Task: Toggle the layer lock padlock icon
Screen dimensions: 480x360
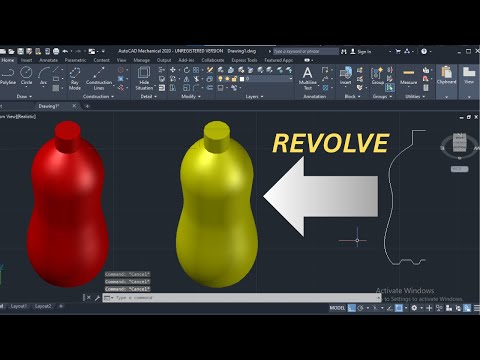Action: [234, 79]
